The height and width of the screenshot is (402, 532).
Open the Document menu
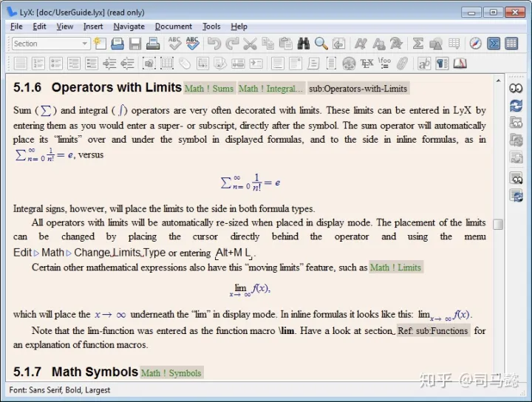click(x=174, y=27)
